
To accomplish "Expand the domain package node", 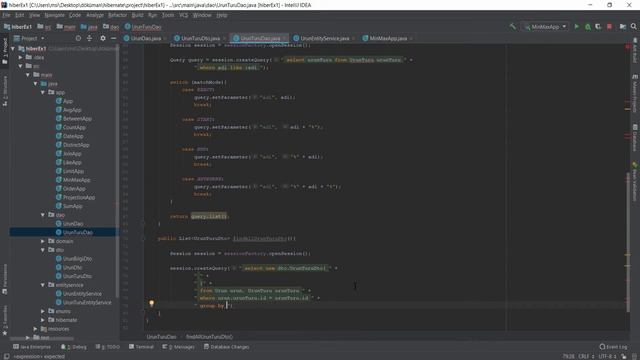I will click(x=42, y=241).
